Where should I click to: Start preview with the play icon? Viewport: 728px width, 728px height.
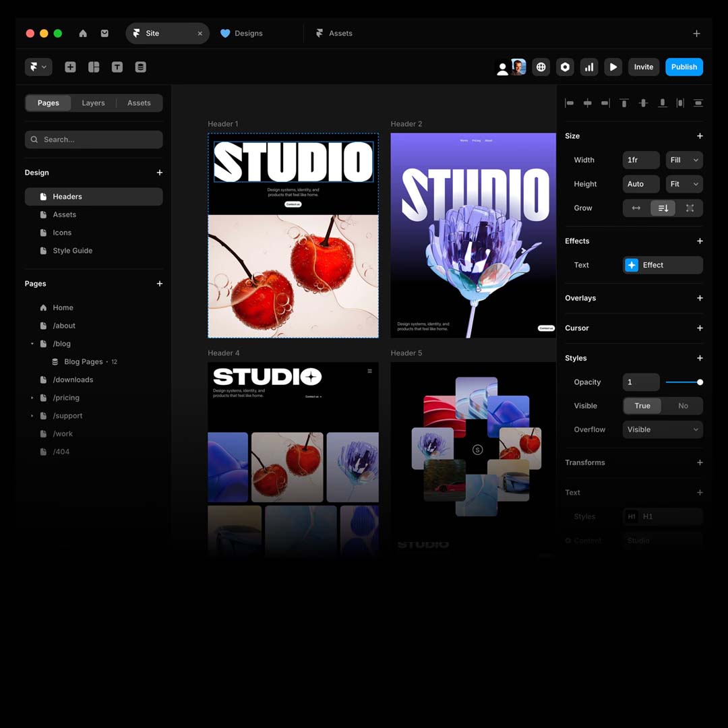click(x=613, y=67)
